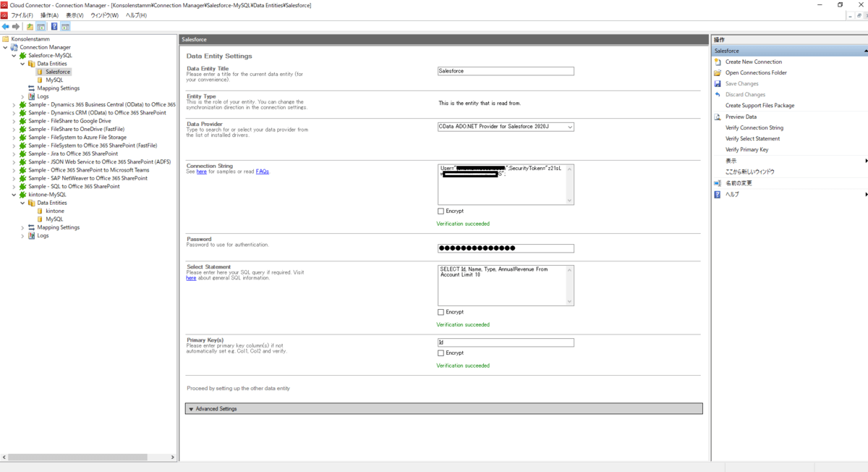The width and height of the screenshot is (868, 472).
Task: Toggle the action pane toolbar icon
Action: tap(65, 27)
